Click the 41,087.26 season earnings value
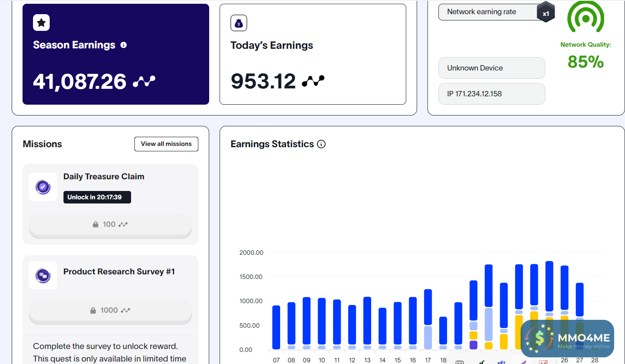Screen dimensions: 625x364 (80, 81)
